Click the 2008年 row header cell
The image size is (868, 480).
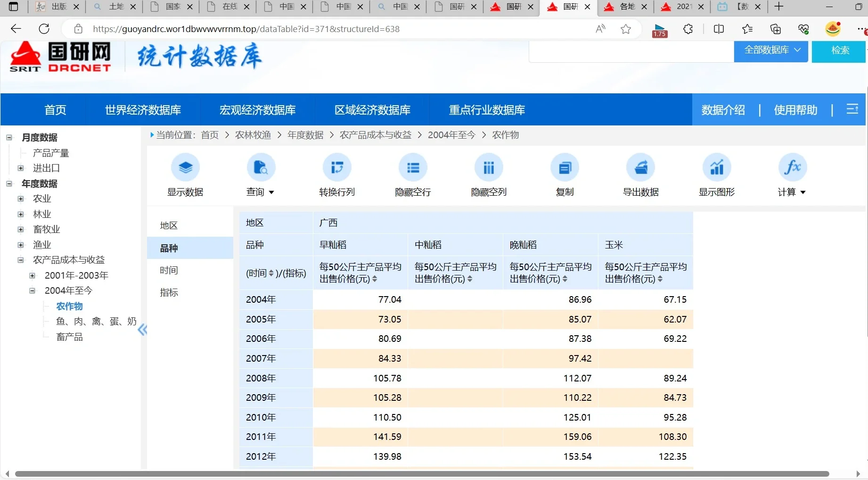[x=276, y=378]
